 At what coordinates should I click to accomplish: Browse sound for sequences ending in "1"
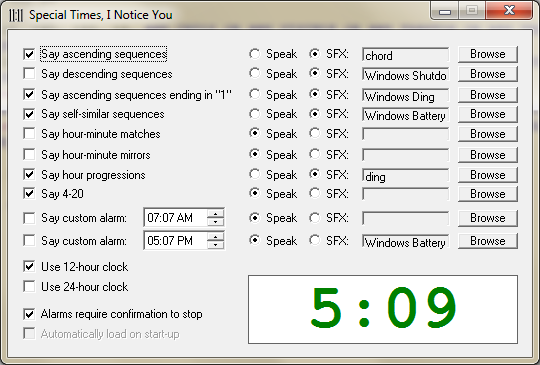tap(488, 95)
